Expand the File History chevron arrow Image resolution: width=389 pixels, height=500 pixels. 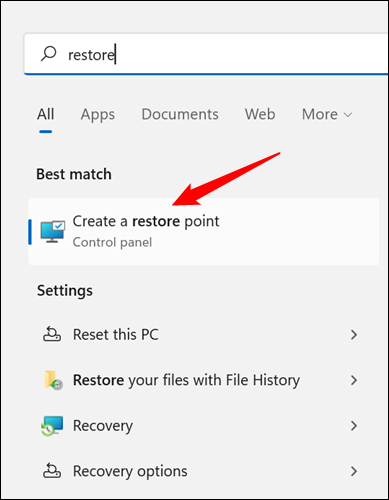[354, 380]
